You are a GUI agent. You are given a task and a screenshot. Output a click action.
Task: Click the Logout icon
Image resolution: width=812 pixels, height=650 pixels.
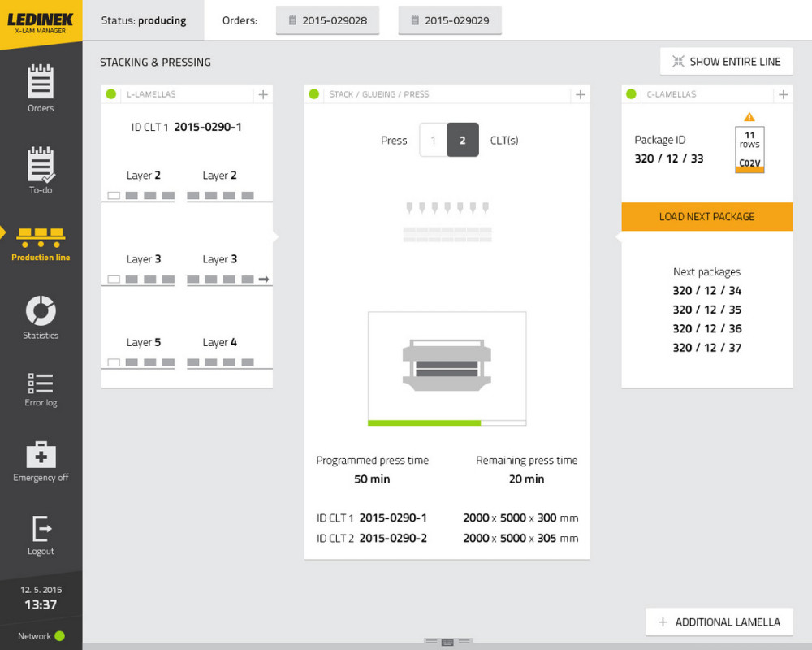coord(41,529)
